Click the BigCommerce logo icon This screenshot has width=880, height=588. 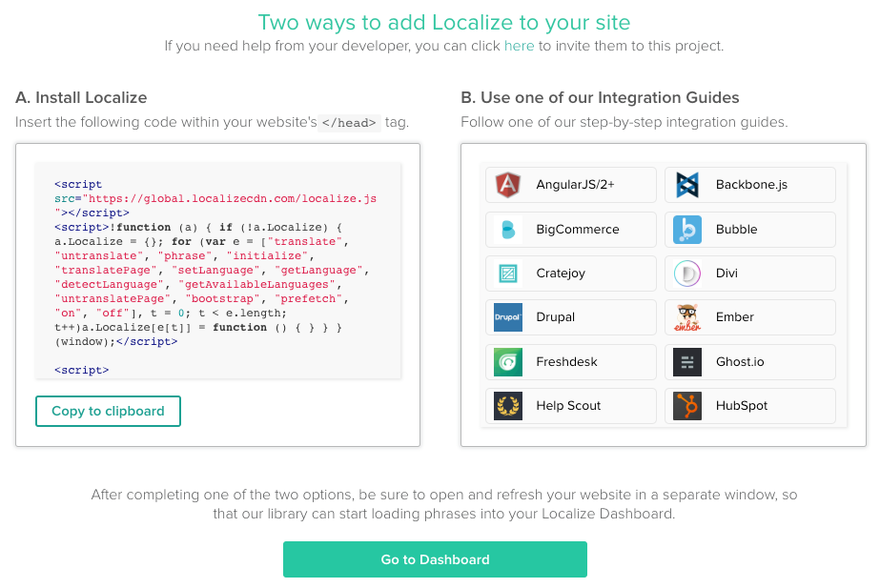[508, 230]
